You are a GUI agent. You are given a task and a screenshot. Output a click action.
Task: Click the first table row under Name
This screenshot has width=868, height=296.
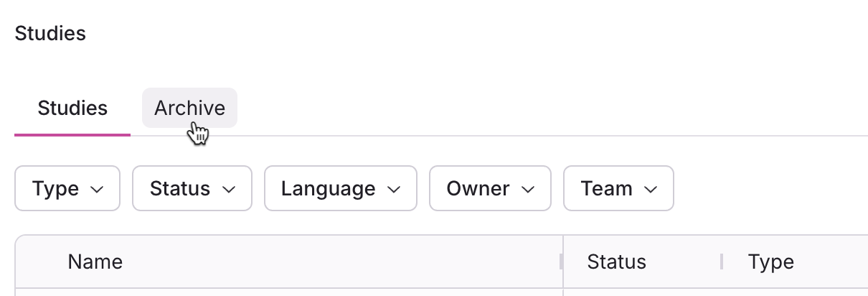pos(287,292)
